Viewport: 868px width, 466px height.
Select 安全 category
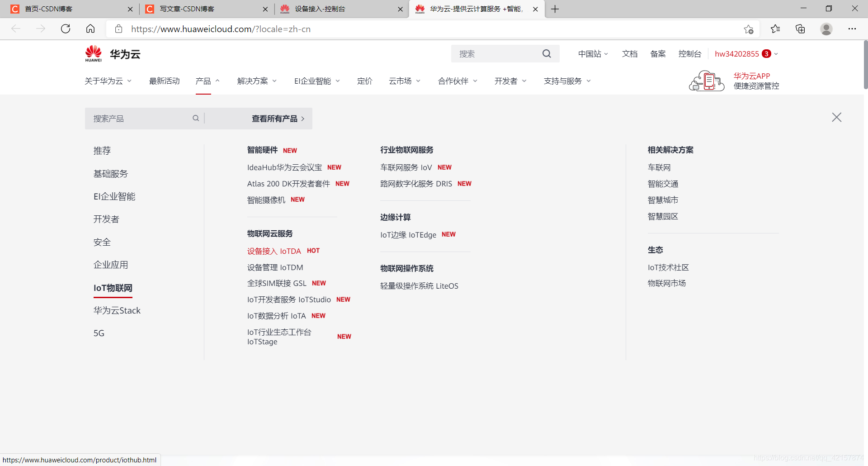click(x=102, y=242)
